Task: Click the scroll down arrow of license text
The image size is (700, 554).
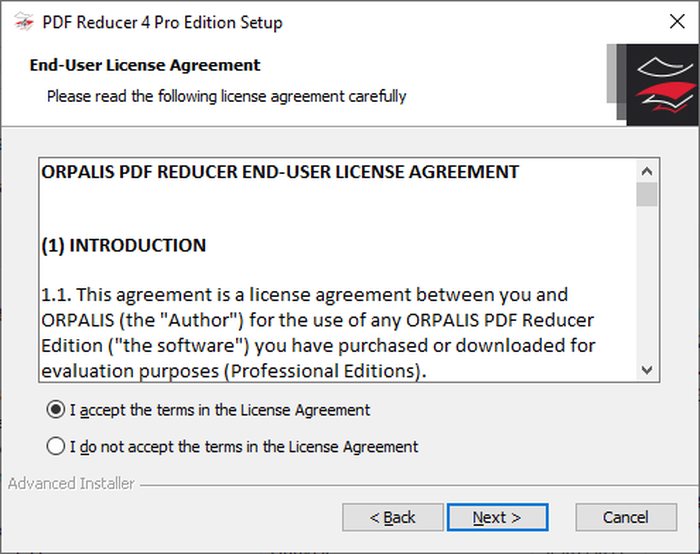Action: [647, 370]
